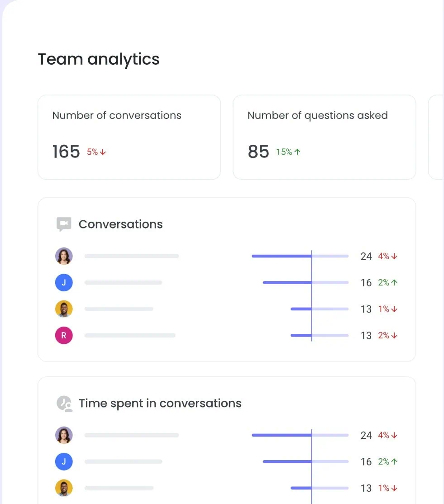Open the Number of questions asked card
444x504 pixels.
325,137
